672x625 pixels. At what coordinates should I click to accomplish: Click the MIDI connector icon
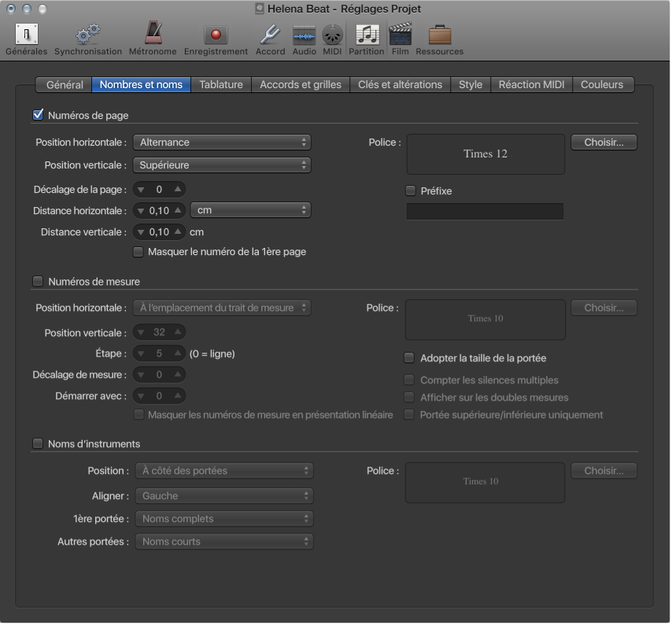[332, 35]
